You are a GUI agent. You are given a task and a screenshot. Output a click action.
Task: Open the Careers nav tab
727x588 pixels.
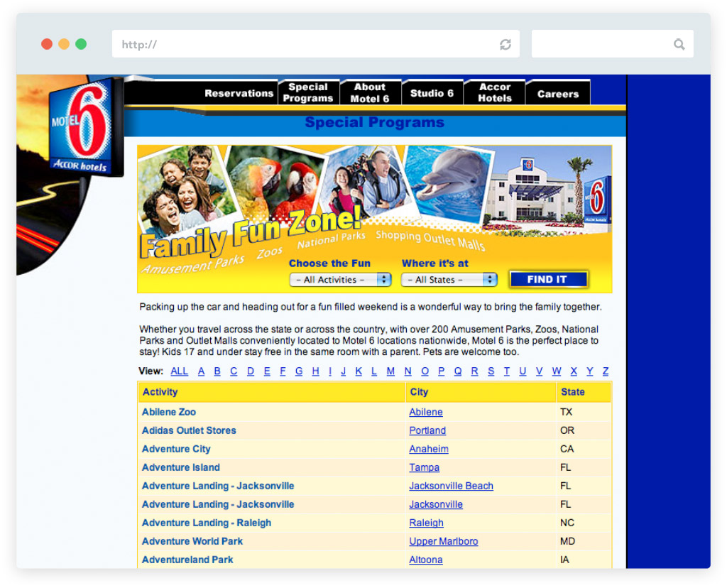[558, 93]
